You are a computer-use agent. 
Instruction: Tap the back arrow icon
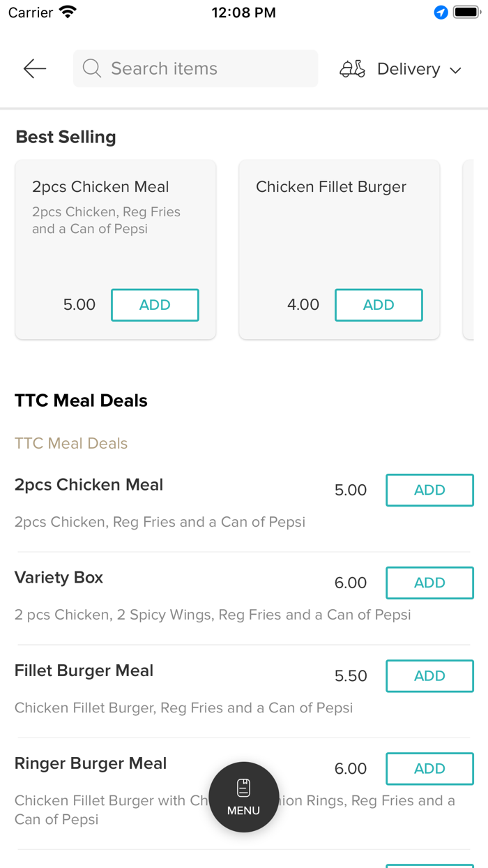pos(33,68)
